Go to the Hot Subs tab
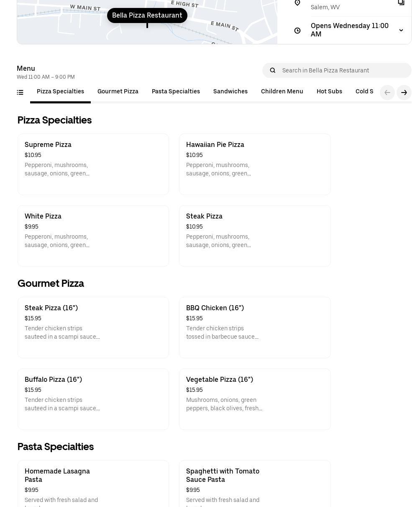Screen dimensions: 420x507 (329, 92)
